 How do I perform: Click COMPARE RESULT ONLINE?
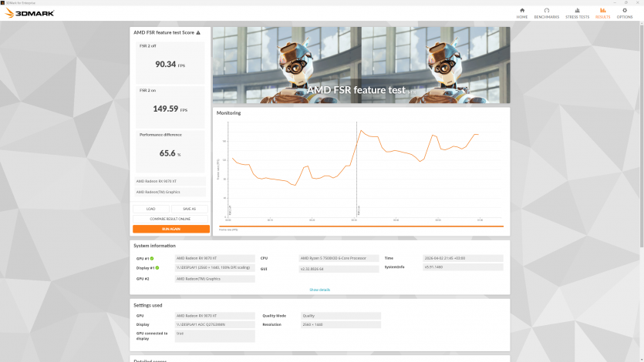coord(171,219)
